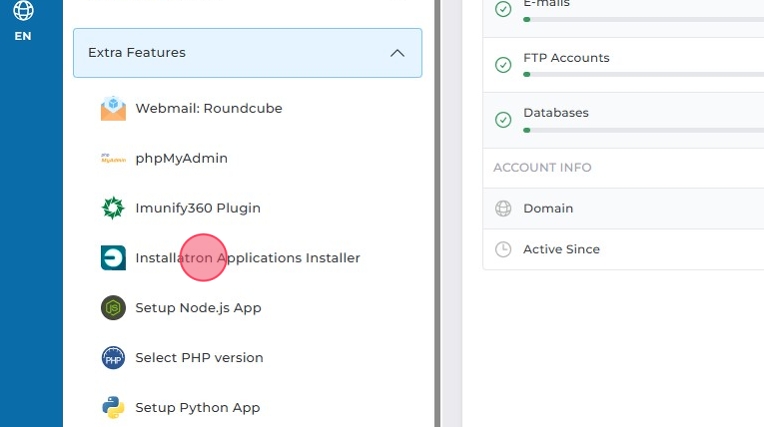Click the green Imunify360 plugin icon
Screen dimensions: 764x427
point(113,208)
